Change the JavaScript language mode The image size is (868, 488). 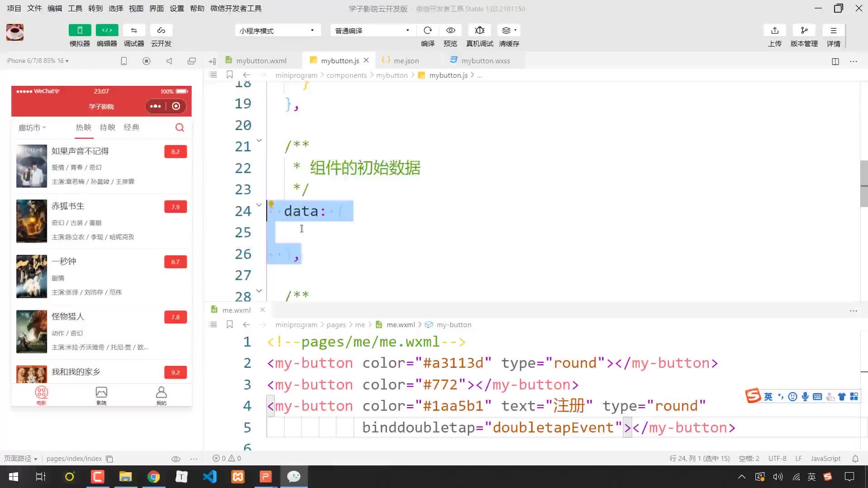(x=826, y=458)
